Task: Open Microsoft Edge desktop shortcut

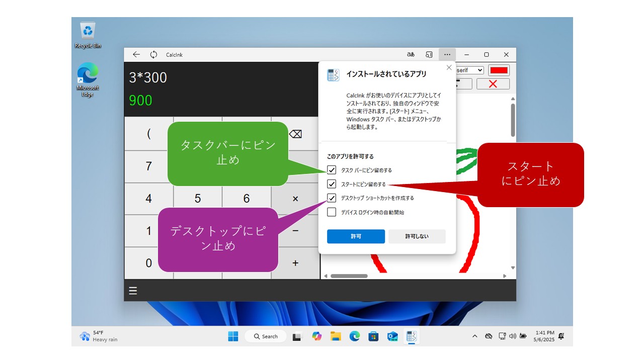Action: point(88,80)
